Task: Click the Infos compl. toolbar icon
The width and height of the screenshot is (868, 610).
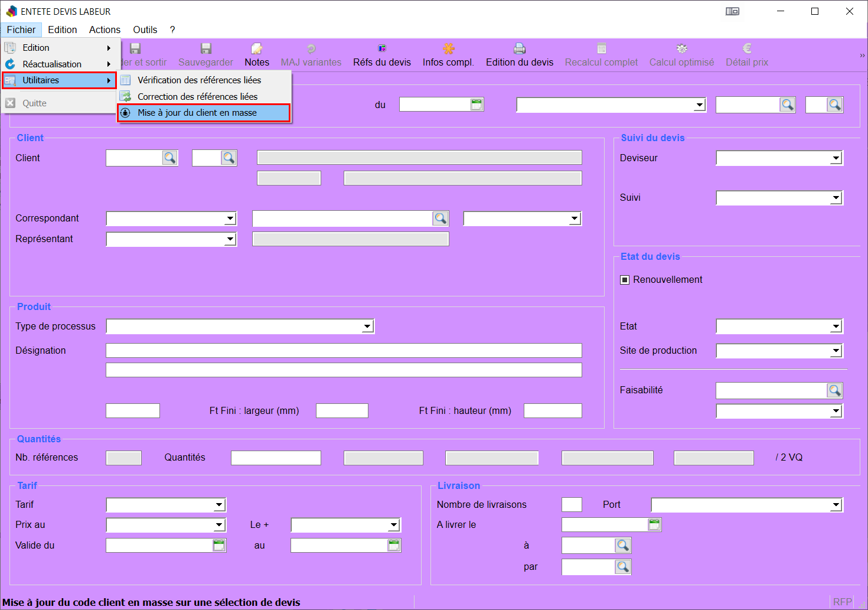Action: coord(448,49)
